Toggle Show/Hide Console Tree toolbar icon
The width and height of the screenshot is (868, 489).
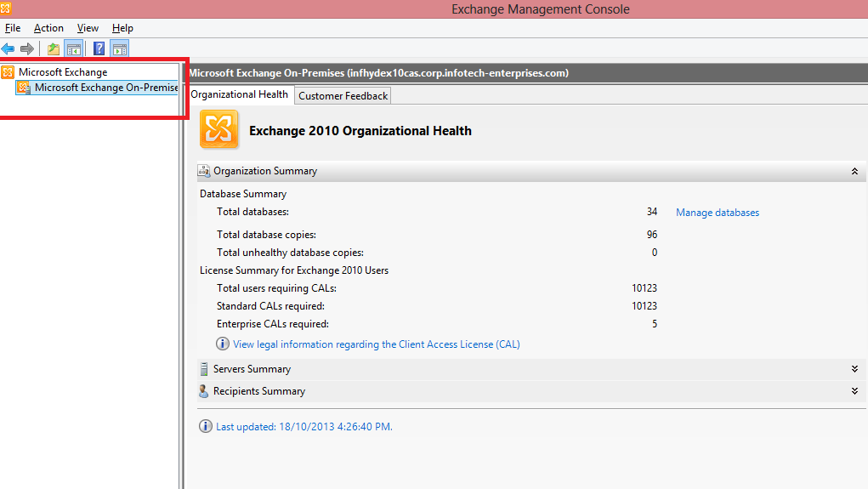(74, 48)
